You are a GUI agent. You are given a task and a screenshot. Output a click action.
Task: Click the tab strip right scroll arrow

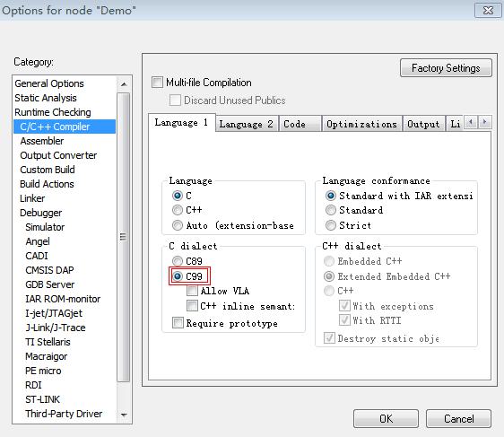pyautogui.click(x=484, y=122)
